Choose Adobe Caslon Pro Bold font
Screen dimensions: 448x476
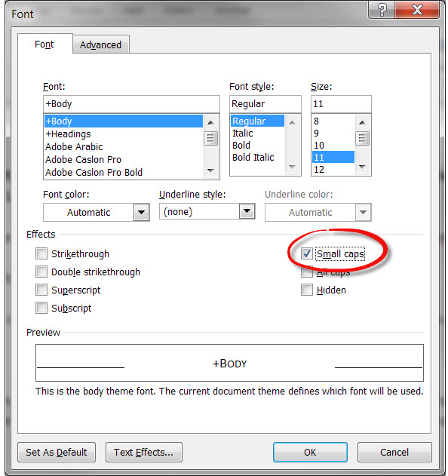(124, 172)
